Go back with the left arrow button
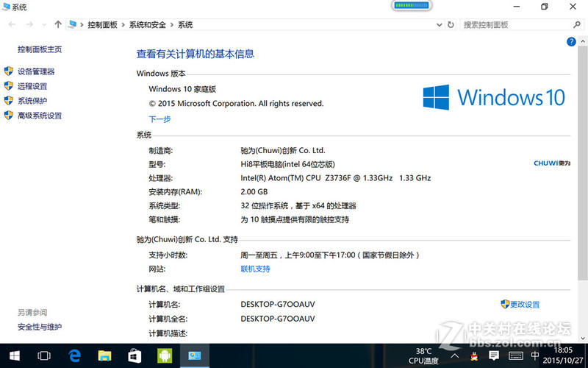 click(x=12, y=25)
